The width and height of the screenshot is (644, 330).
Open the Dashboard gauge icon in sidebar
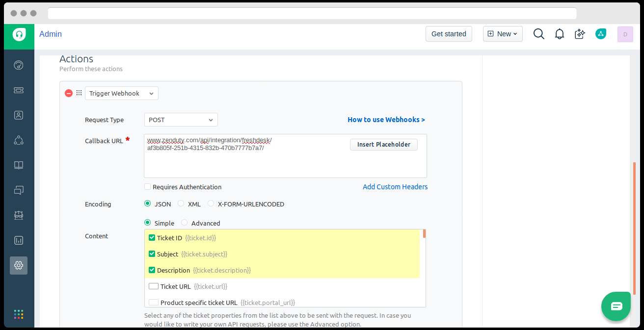pos(19,65)
